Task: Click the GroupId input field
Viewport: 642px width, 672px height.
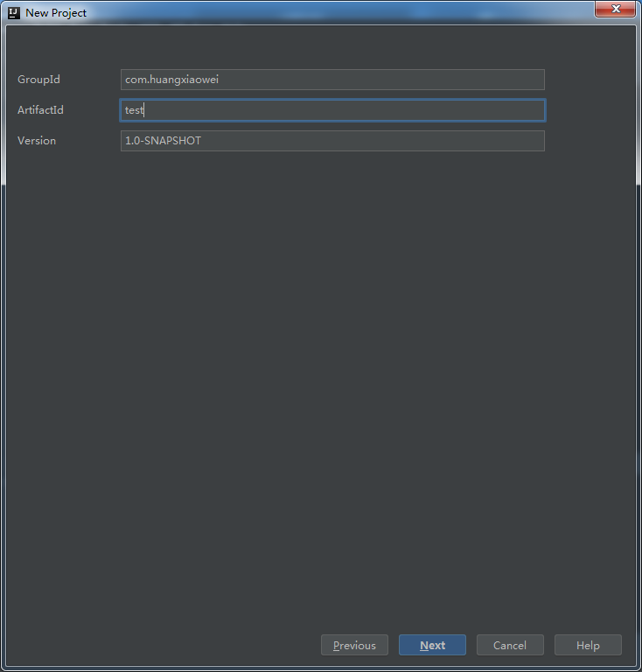Action: [332, 80]
